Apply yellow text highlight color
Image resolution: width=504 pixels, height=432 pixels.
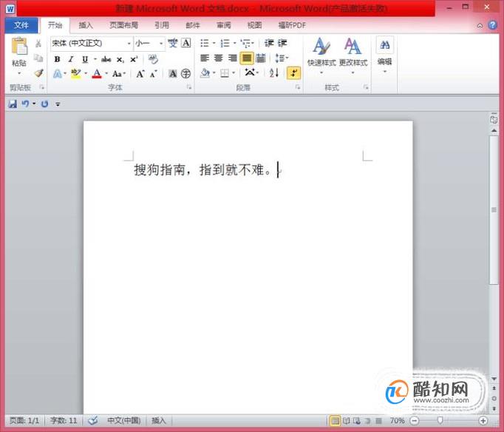click(x=76, y=74)
